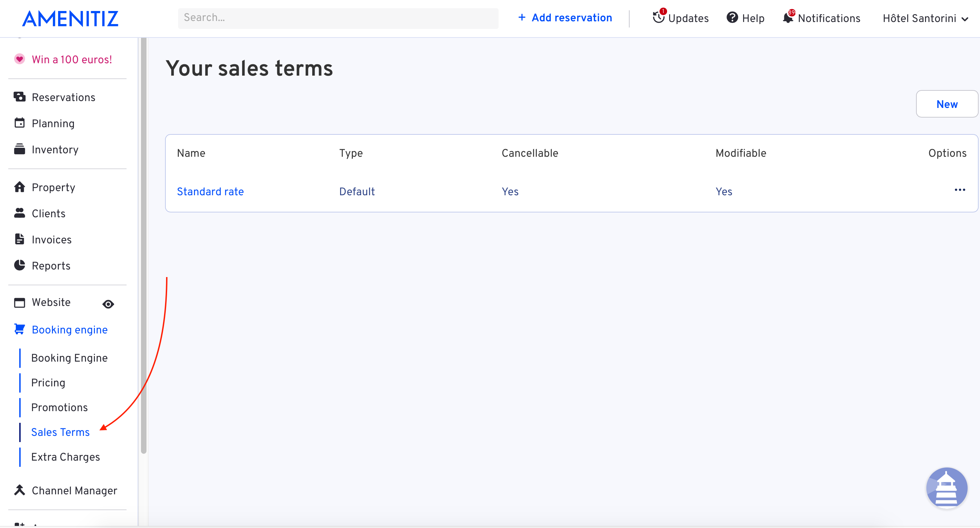The width and height of the screenshot is (980, 528).
Task: Select Inventory in the sidebar
Action: point(55,150)
